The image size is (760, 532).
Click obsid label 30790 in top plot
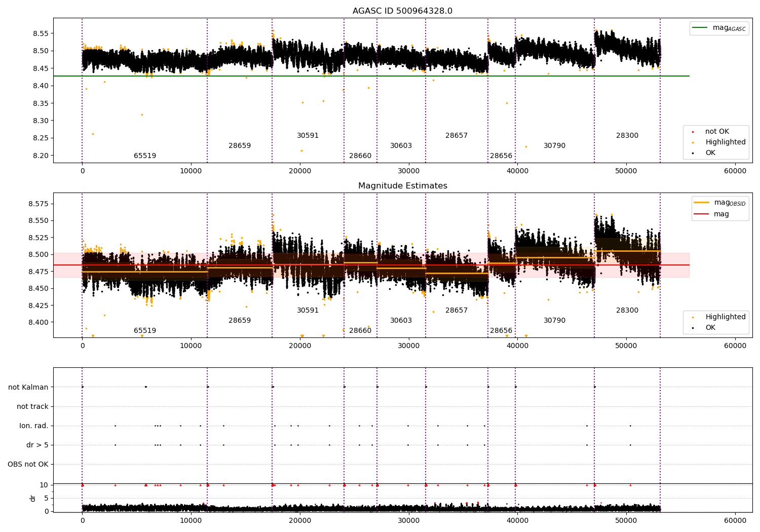pyautogui.click(x=555, y=146)
